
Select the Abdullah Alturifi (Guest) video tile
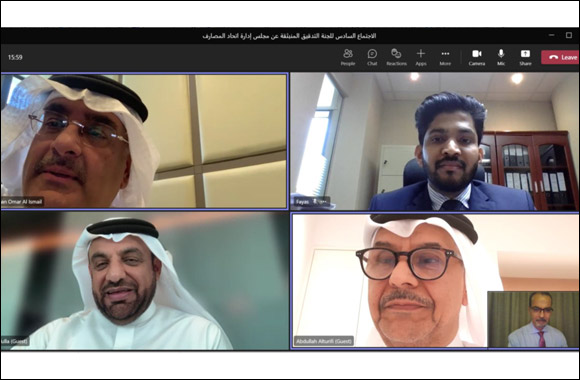434,281
